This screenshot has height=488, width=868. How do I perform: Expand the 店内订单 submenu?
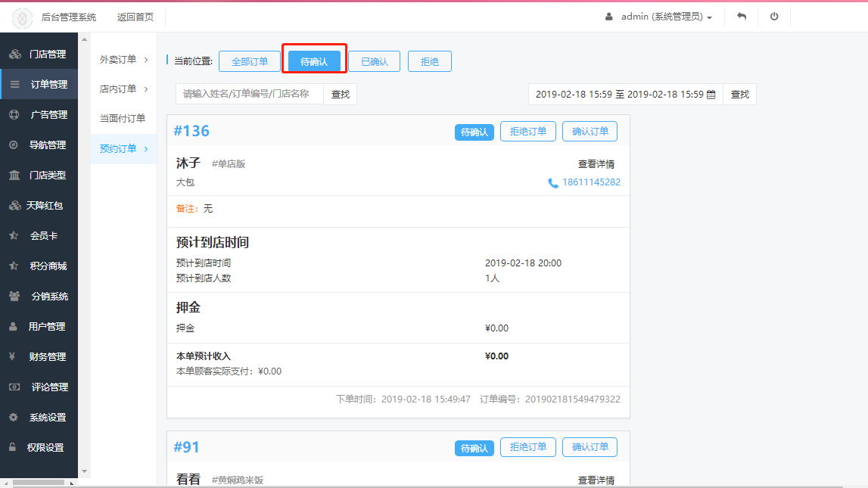124,89
